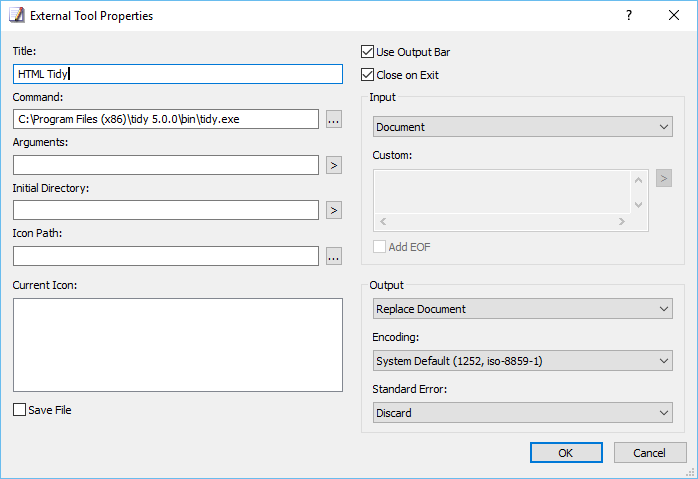698x479 pixels.
Task: Click the External Tool Properties title bar icon
Action: pyautogui.click(x=16, y=15)
